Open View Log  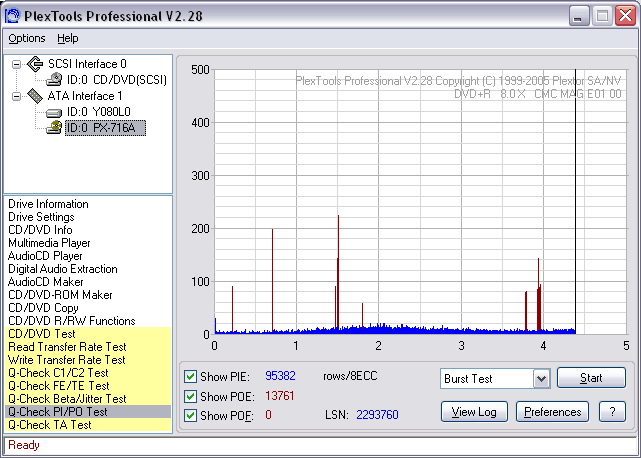coord(474,411)
